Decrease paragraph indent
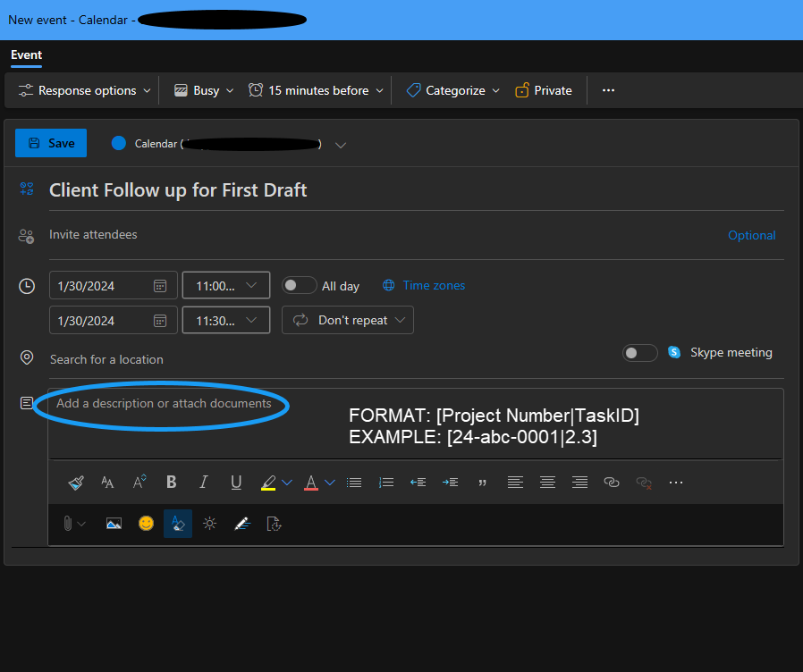The height and width of the screenshot is (672, 803). pyautogui.click(x=418, y=483)
